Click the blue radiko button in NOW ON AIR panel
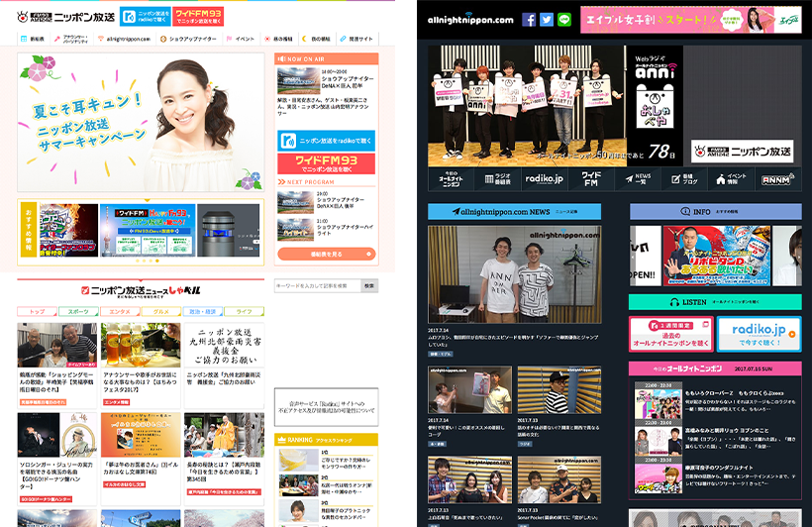The image size is (812, 527). coord(326,141)
